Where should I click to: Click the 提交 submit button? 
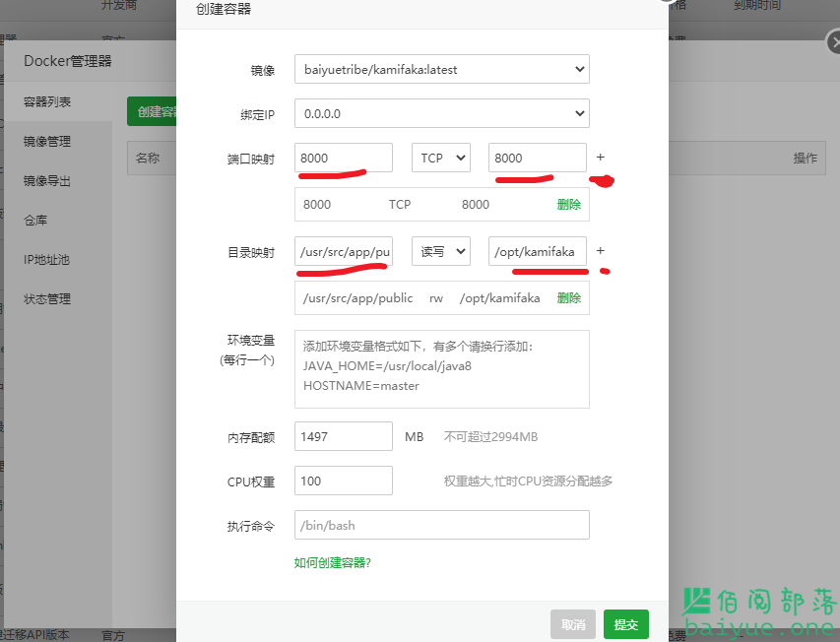(x=625, y=624)
